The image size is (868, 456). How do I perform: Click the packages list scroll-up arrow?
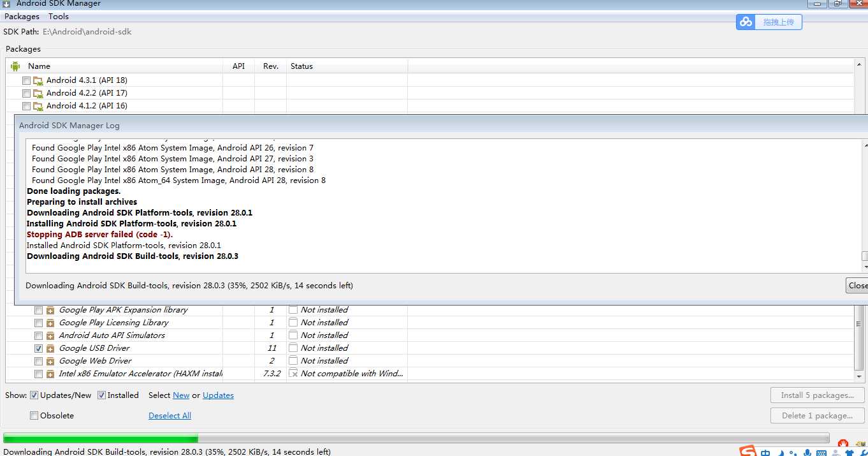(x=859, y=66)
